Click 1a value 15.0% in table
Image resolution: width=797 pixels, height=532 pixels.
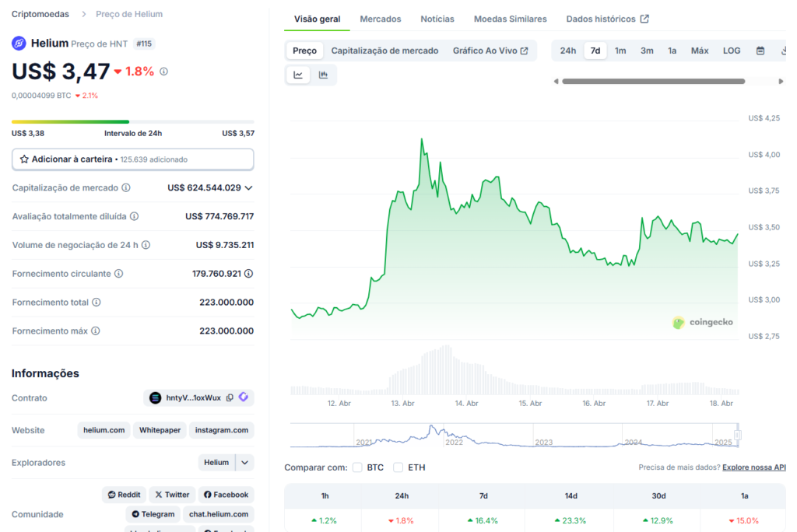click(x=744, y=521)
